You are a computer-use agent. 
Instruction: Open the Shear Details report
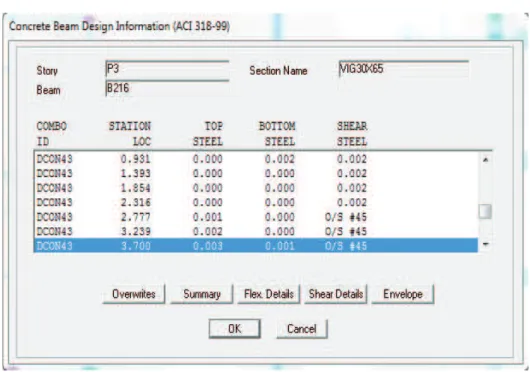pos(336,294)
